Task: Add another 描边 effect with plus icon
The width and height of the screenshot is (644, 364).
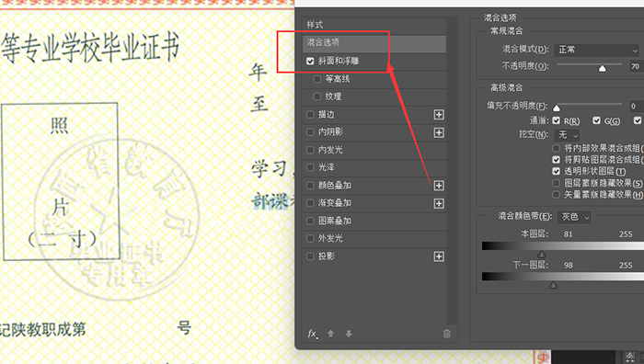Action: (x=439, y=115)
